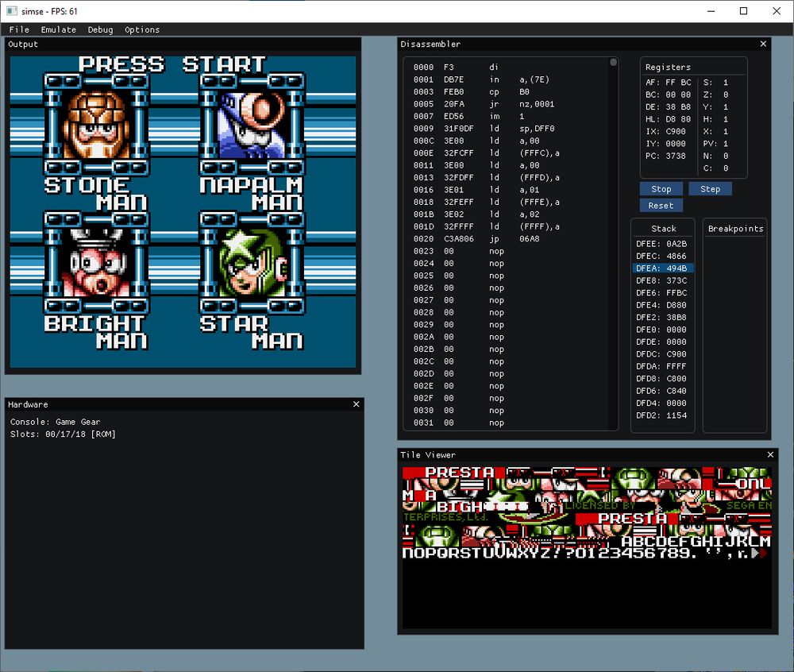Viewport: 794px width, 672px height.
Task: Open the File menu
Action: [19, 29]
